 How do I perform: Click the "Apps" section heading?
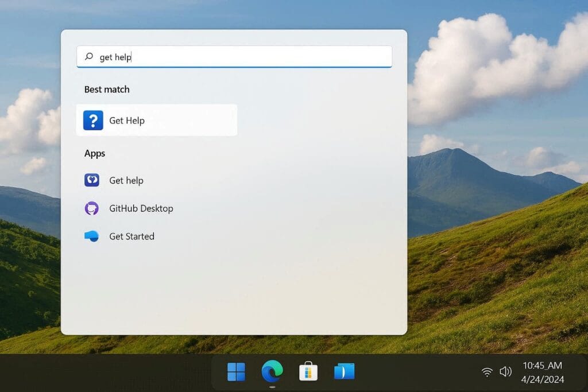[95, 153]
